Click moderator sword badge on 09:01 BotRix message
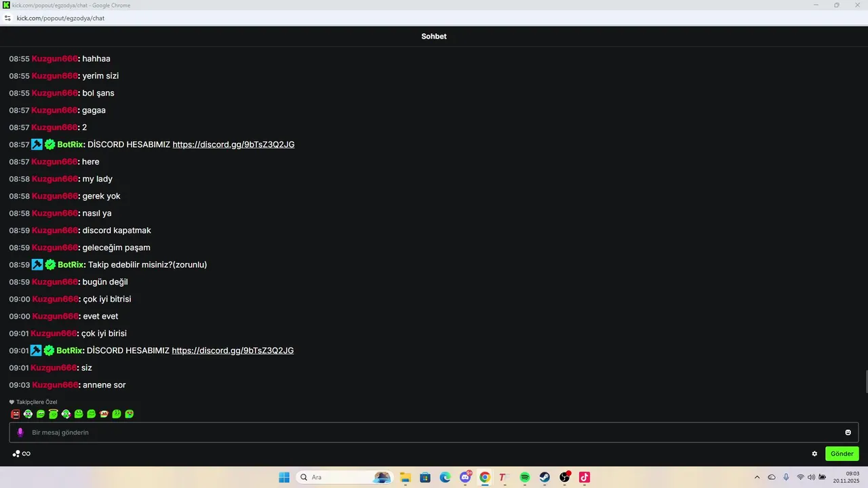 pos(36,350)
